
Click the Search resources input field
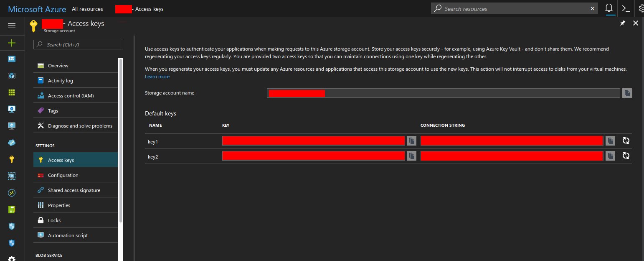pyautogui.click(x=501, y=8)
